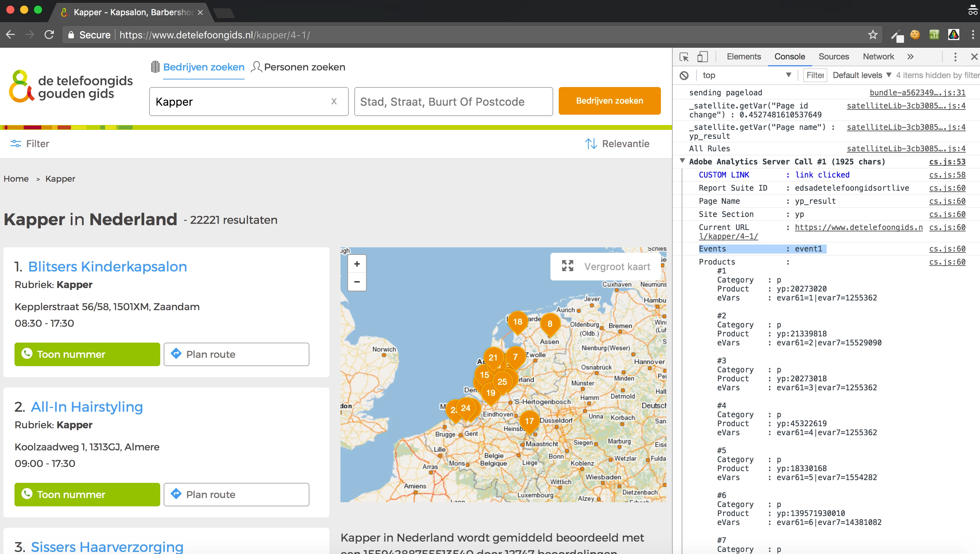
Task: Click the map zoom in plus button
Action: (356, 264)
